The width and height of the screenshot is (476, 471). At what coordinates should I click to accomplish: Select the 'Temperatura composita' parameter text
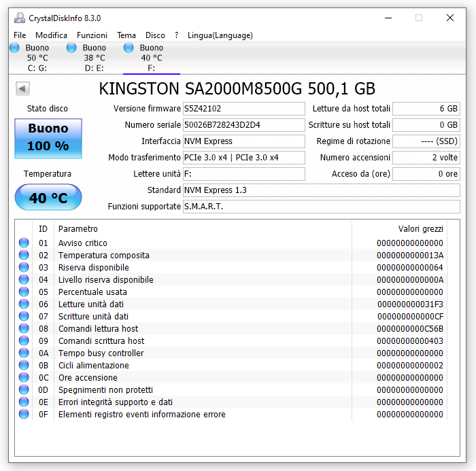tap(104, 256)
